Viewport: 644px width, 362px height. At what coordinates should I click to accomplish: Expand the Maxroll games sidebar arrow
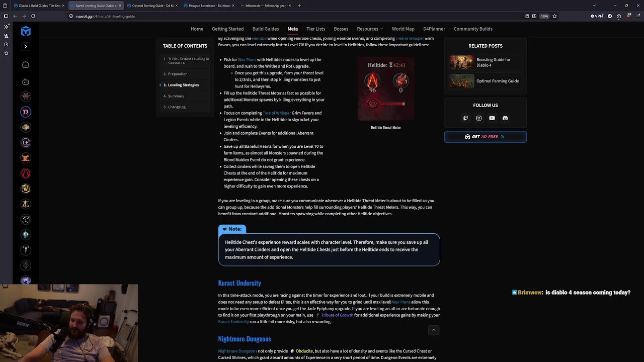coord(26,46)
